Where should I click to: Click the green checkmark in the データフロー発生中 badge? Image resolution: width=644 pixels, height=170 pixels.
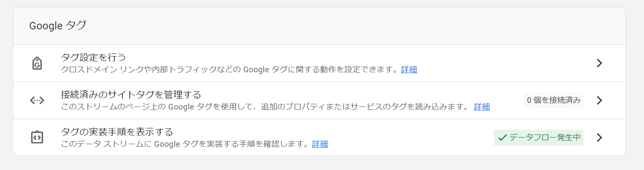click(x=502, y=138)
